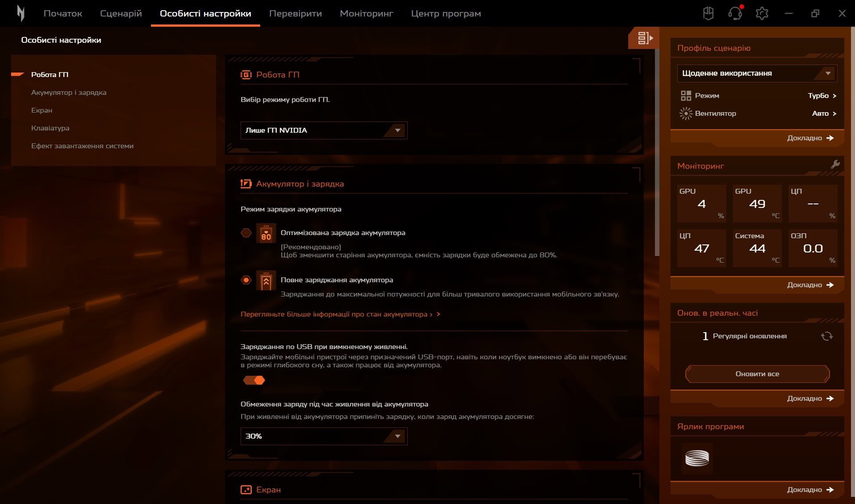Click the ОЗП 0.0% monitoring tile

pyautogui.click(x=813, y=248)
